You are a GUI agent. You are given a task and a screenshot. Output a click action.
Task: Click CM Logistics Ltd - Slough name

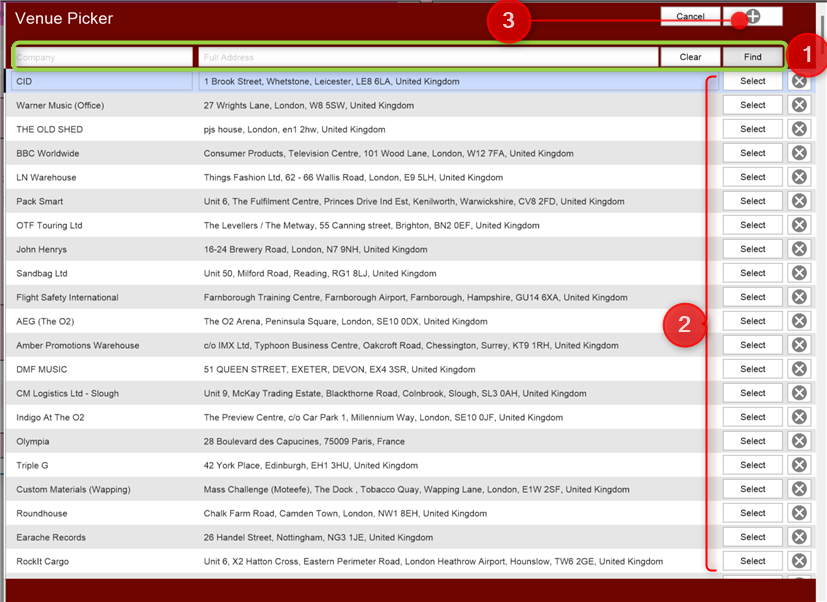tap(68, 394)
